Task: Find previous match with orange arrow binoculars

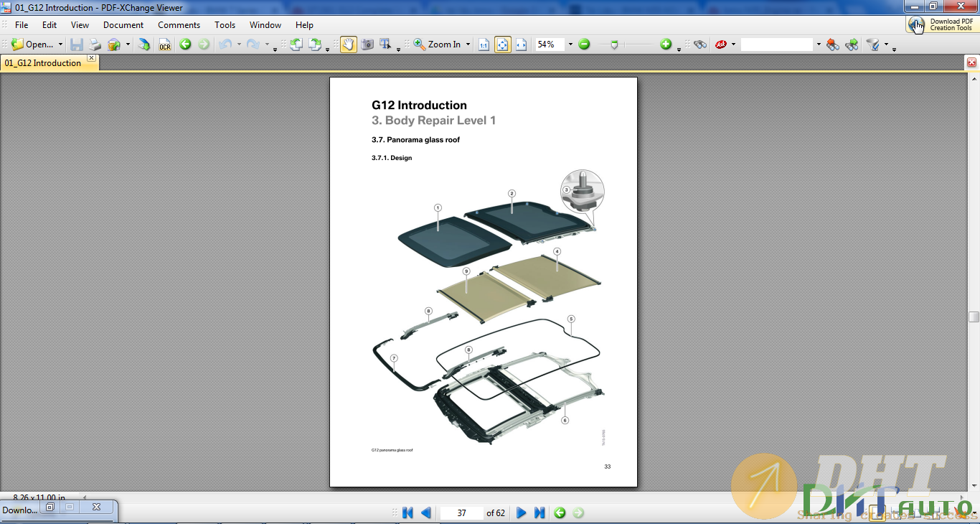Action: click(x=832, y=45)
